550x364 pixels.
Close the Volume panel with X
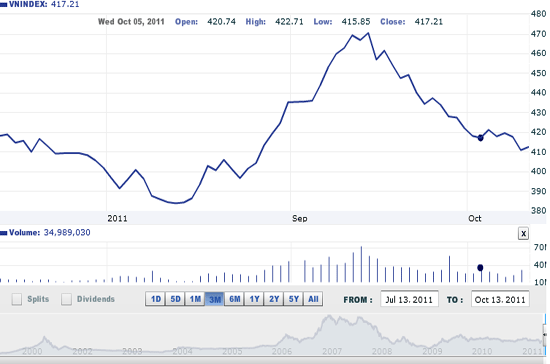point(523,234)
